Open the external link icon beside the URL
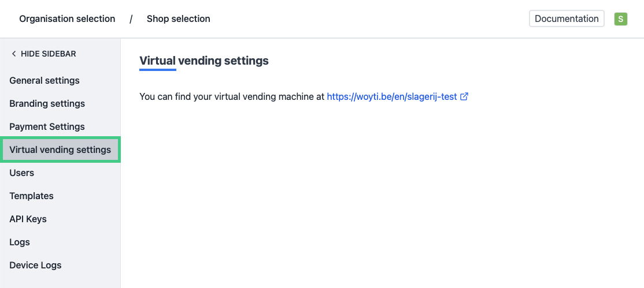 (464, 97)
